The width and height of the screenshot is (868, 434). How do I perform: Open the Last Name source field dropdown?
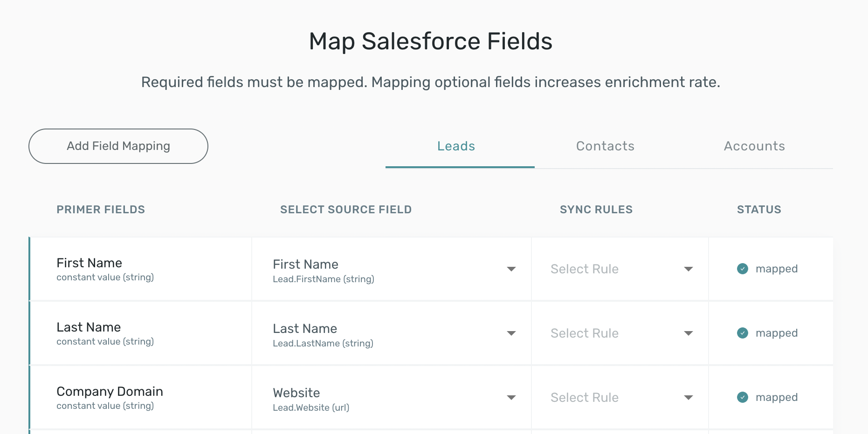click(x=392, y=333)
